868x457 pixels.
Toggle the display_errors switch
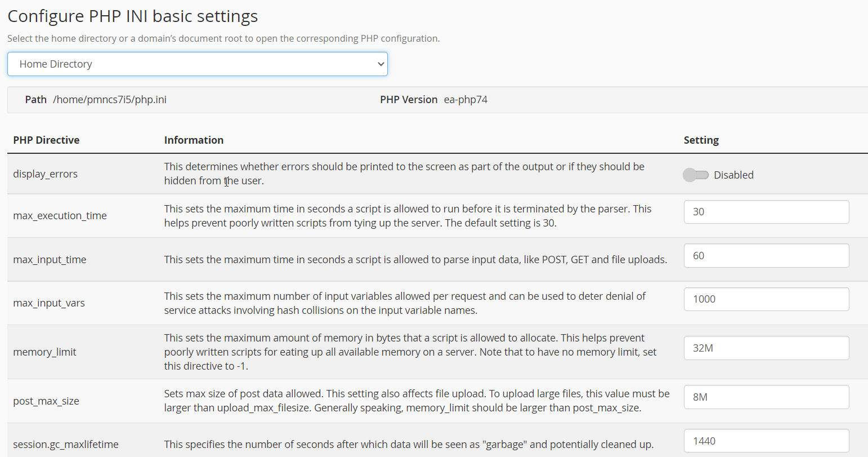click(x=696, y=175)
